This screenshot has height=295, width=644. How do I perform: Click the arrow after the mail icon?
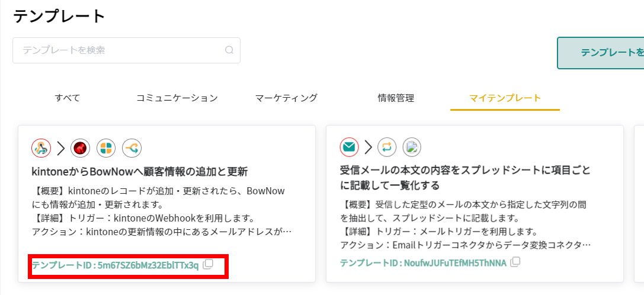point(369,146)
